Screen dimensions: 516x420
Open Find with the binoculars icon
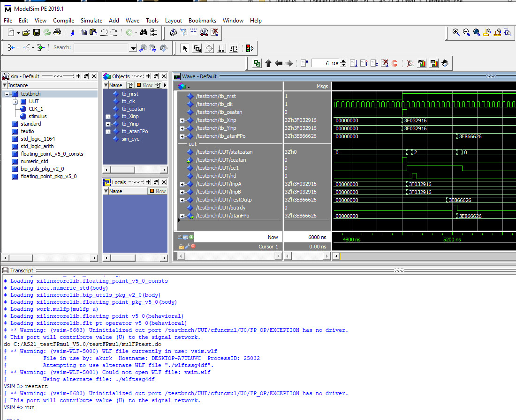[144, 32]
